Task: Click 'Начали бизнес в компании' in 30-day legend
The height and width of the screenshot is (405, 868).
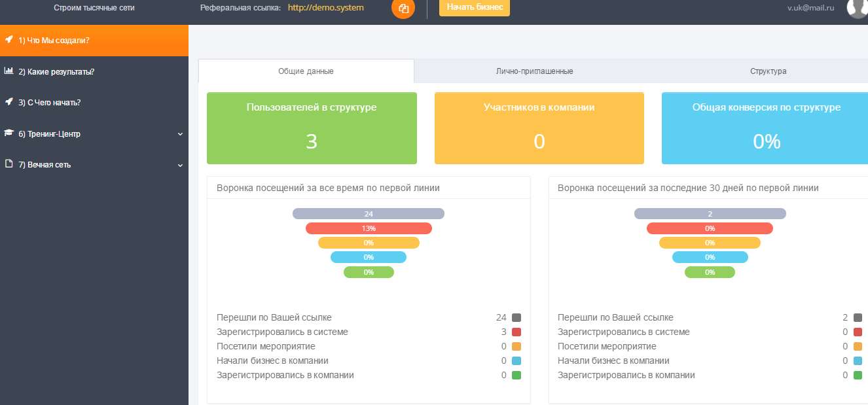Action: [613, 361]
